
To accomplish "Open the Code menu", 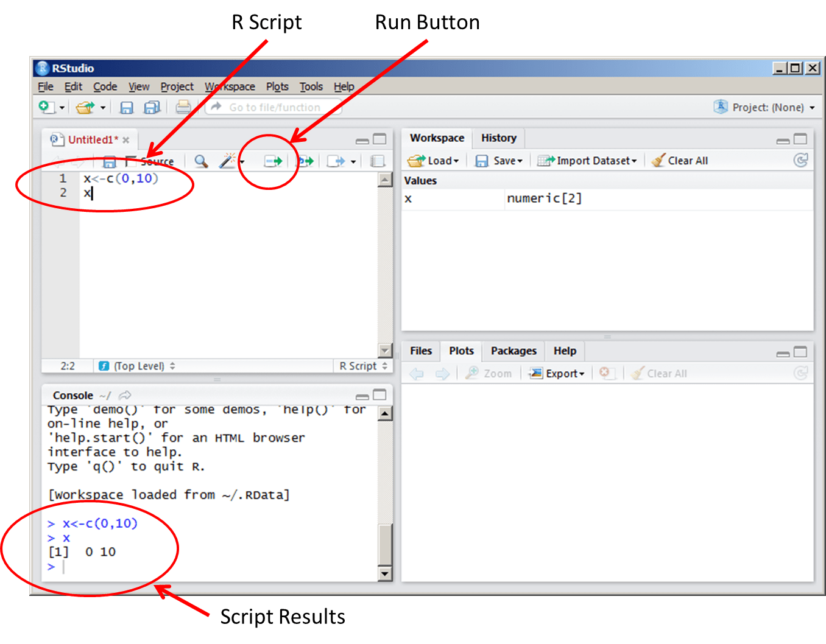I will tap(105, 86).
